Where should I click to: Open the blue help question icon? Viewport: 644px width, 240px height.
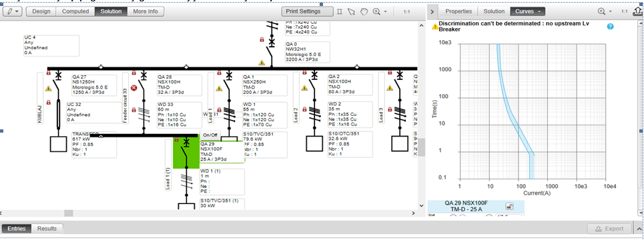(611, 26)
